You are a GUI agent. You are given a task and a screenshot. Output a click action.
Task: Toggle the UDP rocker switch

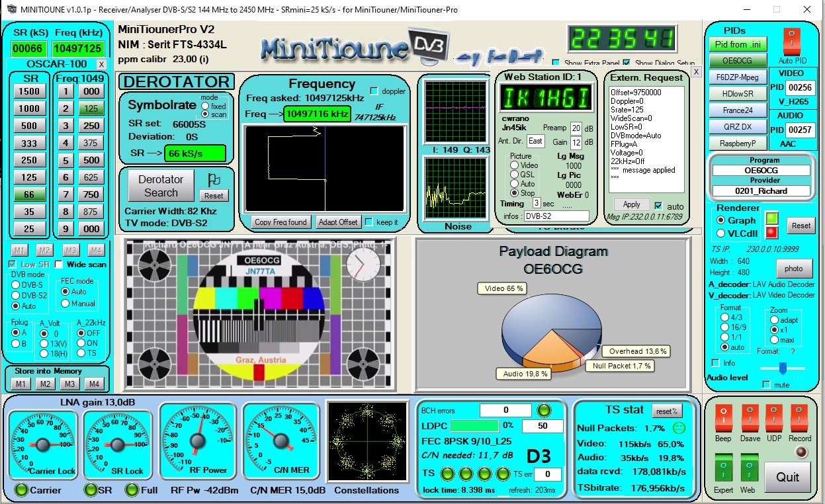coord(774,418)
